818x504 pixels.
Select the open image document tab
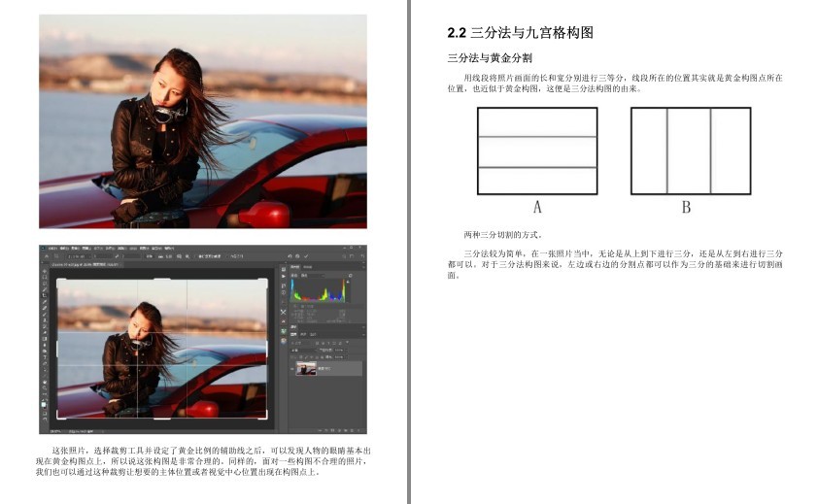(x=86, y=264)
